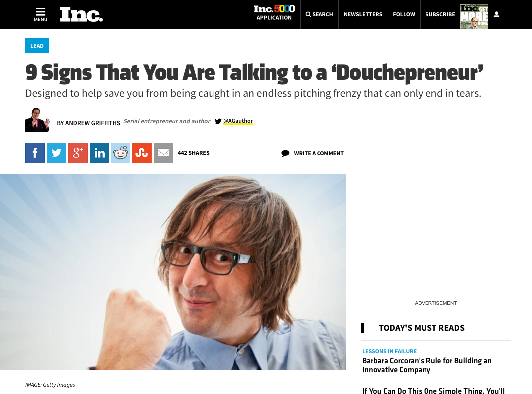Click the LEAD category tag
532x394 pixels.
point(37,45)
